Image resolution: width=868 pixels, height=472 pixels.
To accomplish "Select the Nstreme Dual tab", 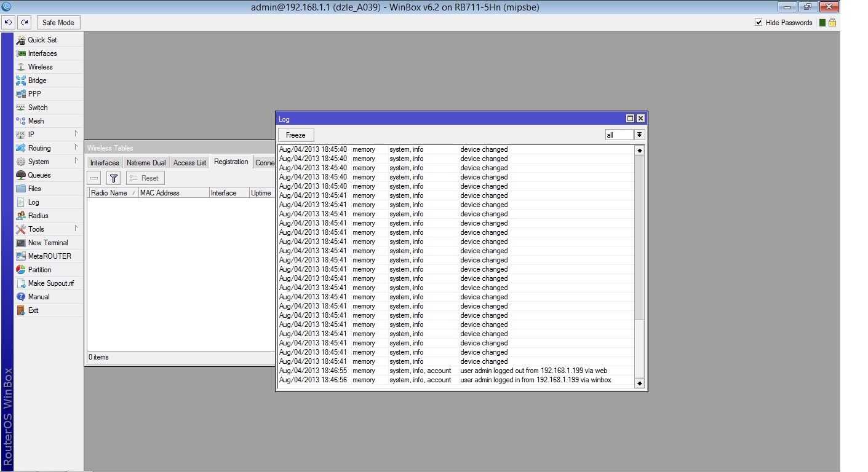I will point(146,162).
